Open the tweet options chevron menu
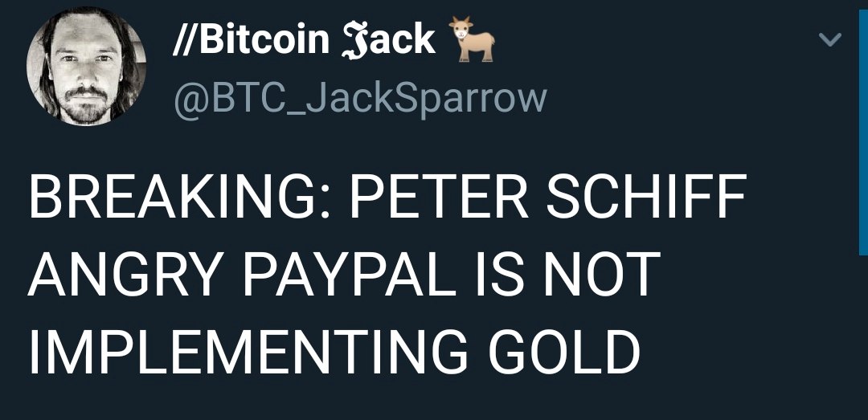 (x=829, y=39)
